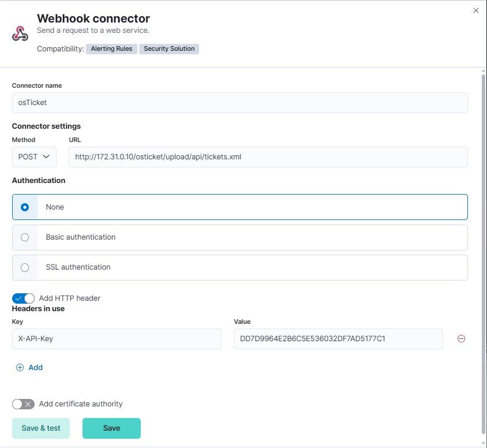
Task: Focus the URL input field
Action: 268,157
